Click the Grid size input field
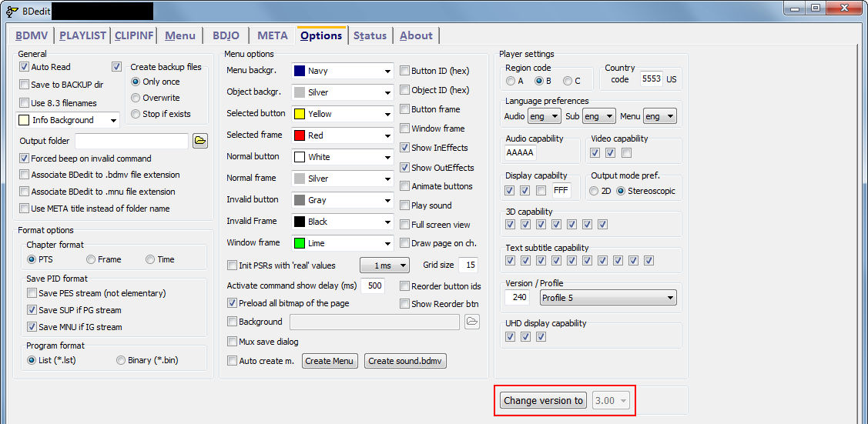The image size is (868, 424). point(468,265)
